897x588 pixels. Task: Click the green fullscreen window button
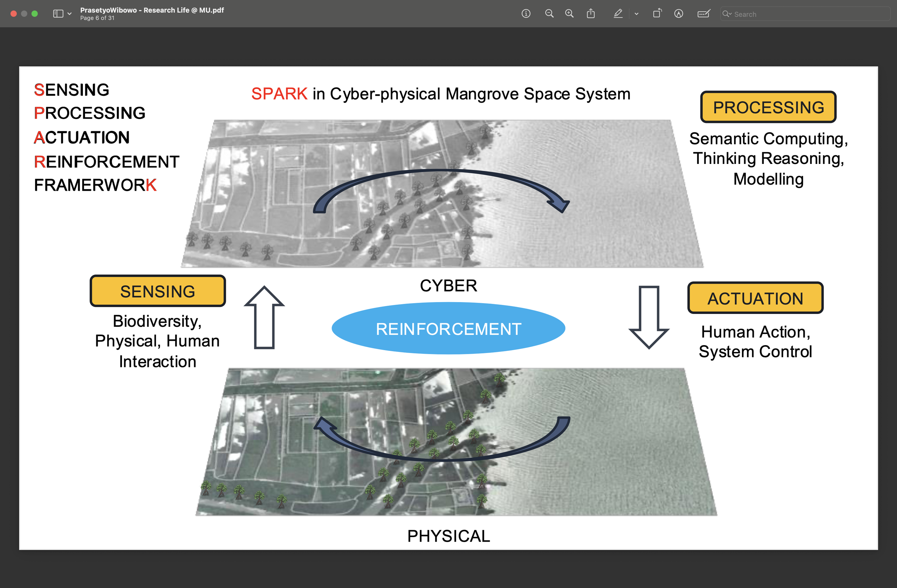click(35, 14)
